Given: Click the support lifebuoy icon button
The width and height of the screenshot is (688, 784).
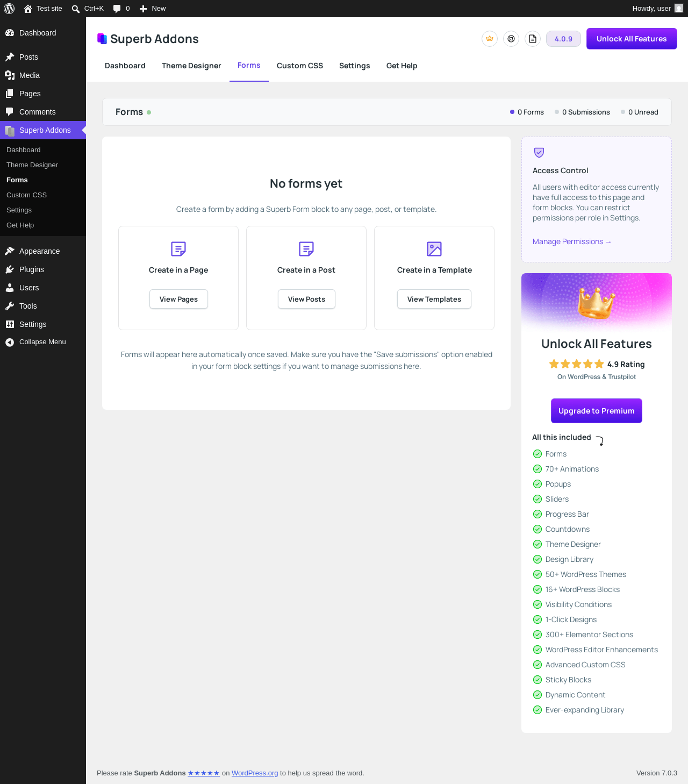Looking at the screenshot, I should click(x=511, y=39).
